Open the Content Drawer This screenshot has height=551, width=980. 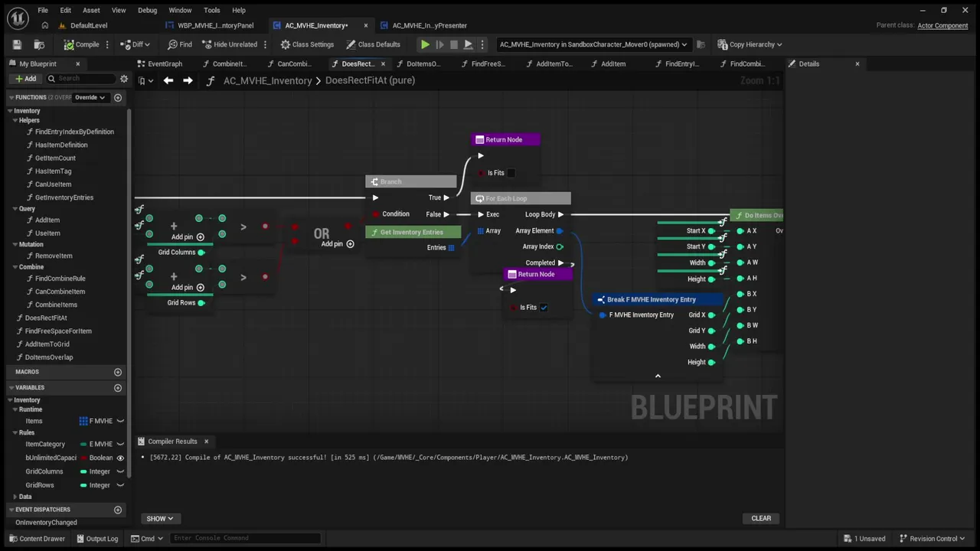coord(37,538)
